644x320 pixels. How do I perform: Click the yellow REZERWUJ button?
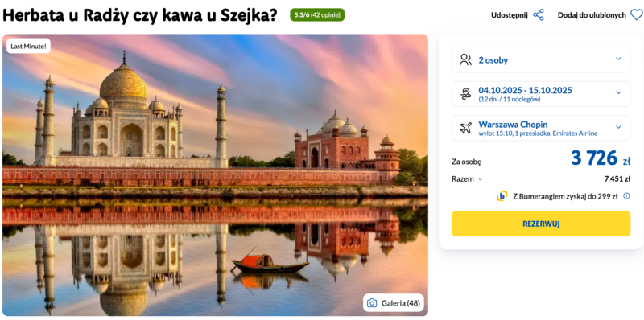[x=541, y=224]
